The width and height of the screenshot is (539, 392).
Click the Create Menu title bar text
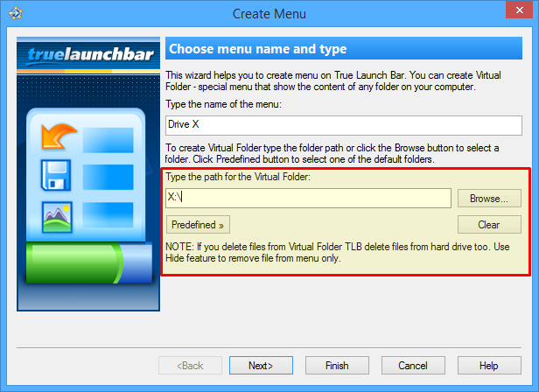pyautogui.click(x=269, y=14)
